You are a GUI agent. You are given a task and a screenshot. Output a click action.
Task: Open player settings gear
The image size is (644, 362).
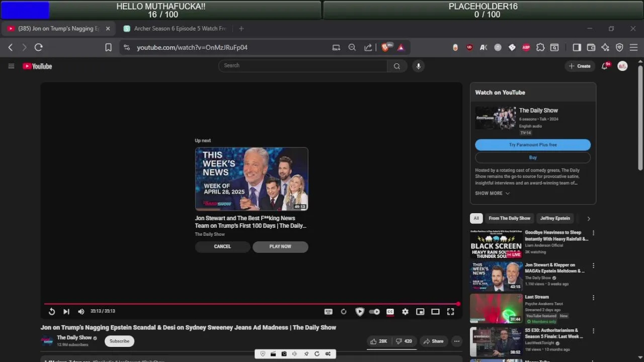[x=405, y=312]
